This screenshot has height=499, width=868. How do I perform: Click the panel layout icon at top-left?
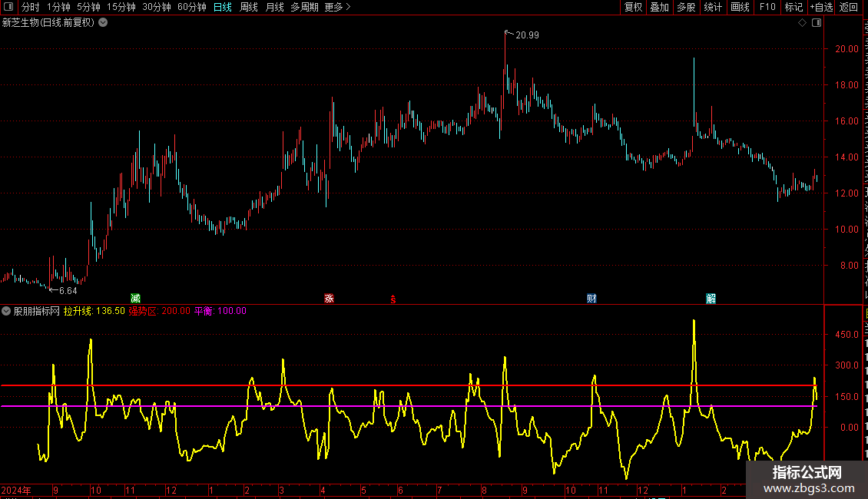point(8,7)
